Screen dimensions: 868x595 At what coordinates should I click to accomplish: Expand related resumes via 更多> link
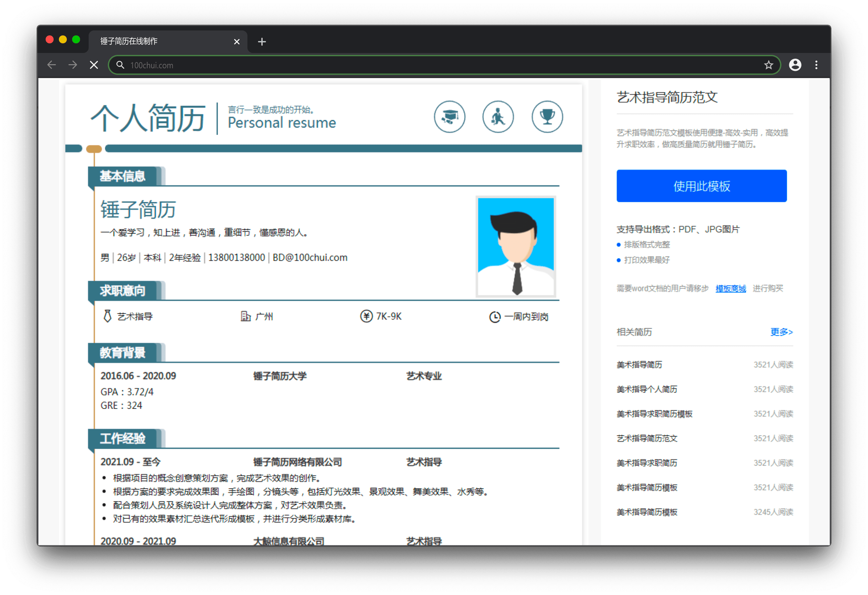pyautogui.click(x=781, y=332)
